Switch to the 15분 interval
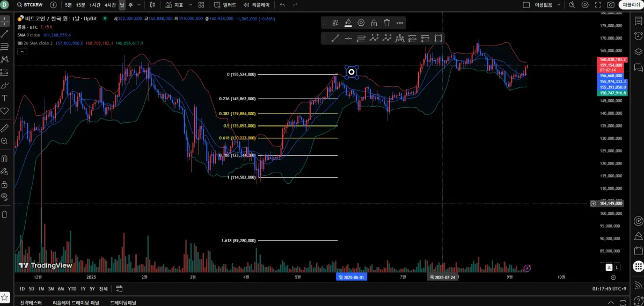 click(80, 5)
